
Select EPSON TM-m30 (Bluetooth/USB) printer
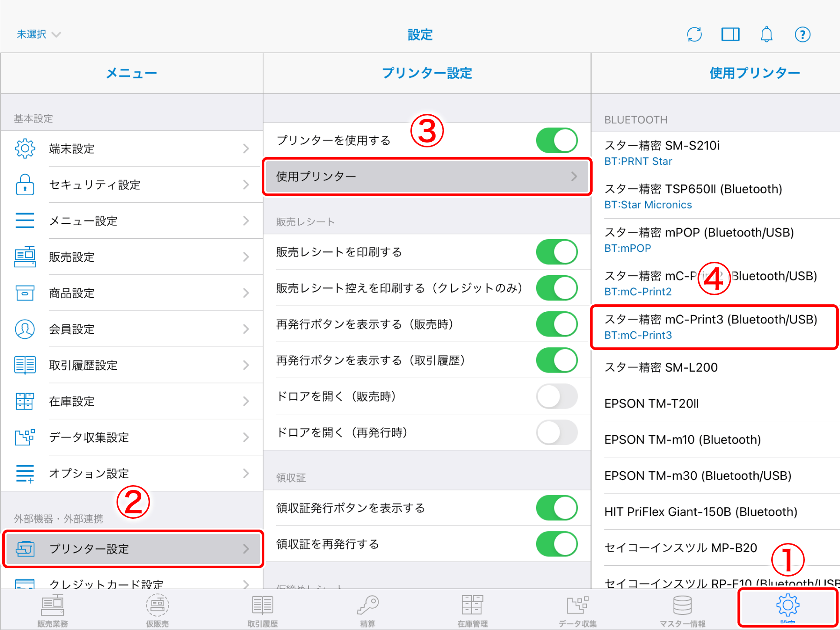point(716,476)
